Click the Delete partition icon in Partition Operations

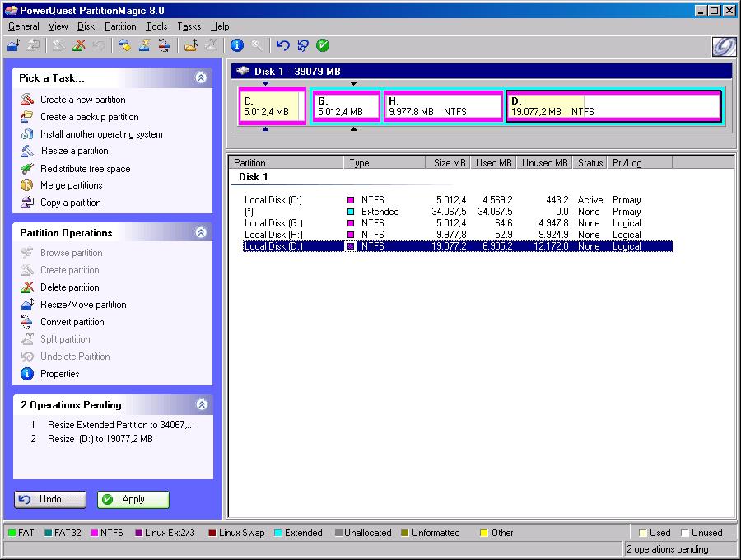(27, 287)
